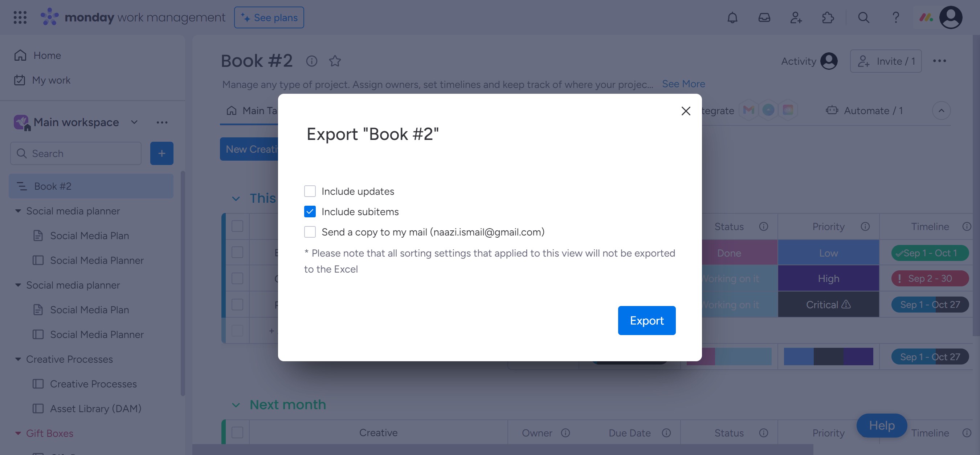The width and height of the screenshot is (980, 455).
Task: Click the search magnifier in top bar
Action: (x=863, y=17)
